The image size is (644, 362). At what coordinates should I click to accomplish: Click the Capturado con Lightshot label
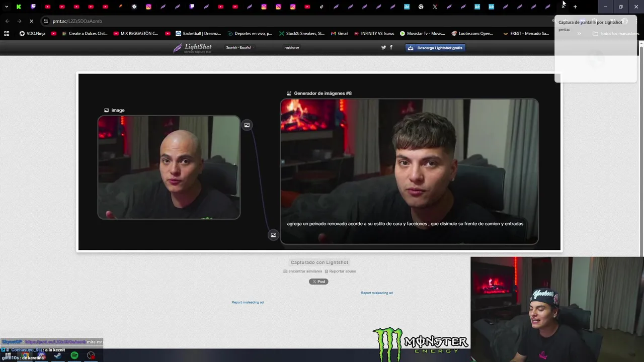tap(319, 262)
